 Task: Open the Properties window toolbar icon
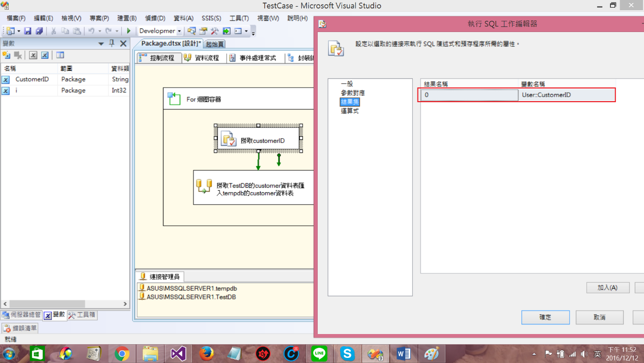click(203, 31)
